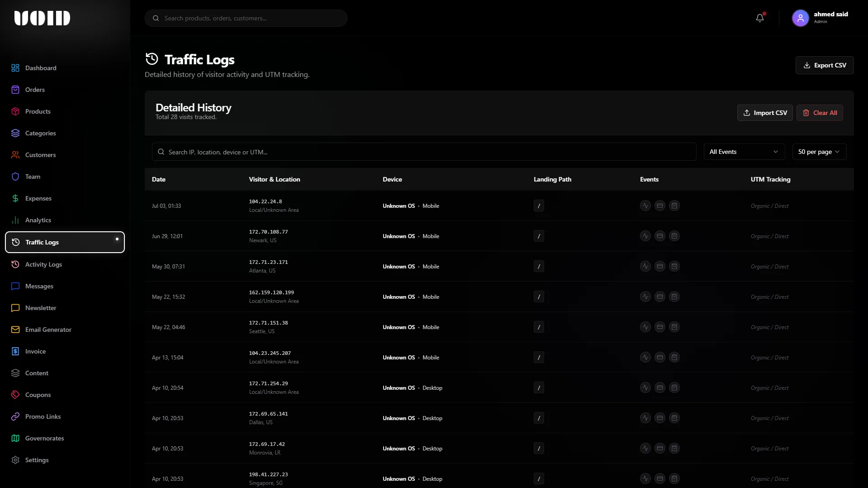Click the Customers people icon in sidebar
This screenshot has height=488, width=868.
point(15,155)
